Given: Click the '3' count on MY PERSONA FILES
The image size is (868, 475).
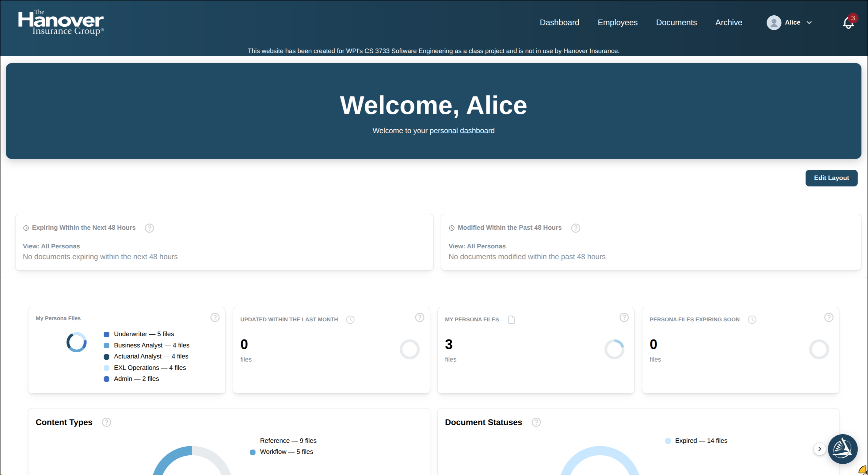Looking at the screenshot, I should click(448, 344).
